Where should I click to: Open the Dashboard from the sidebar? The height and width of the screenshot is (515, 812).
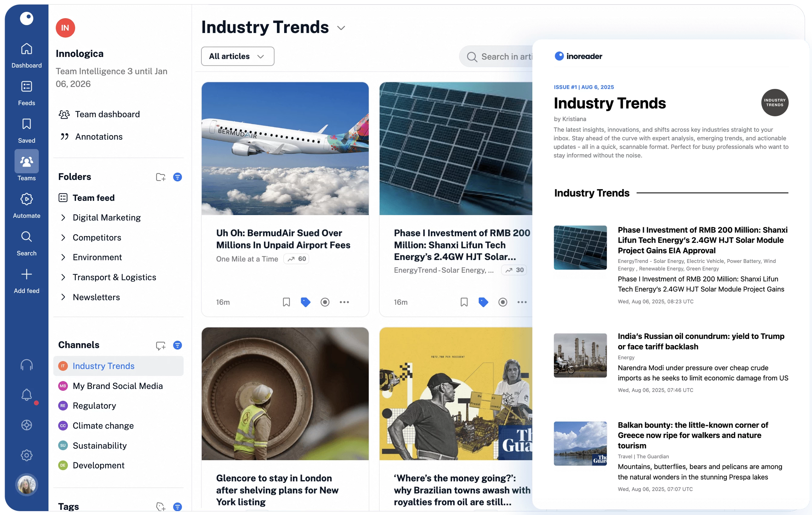(x=27, y=56)
